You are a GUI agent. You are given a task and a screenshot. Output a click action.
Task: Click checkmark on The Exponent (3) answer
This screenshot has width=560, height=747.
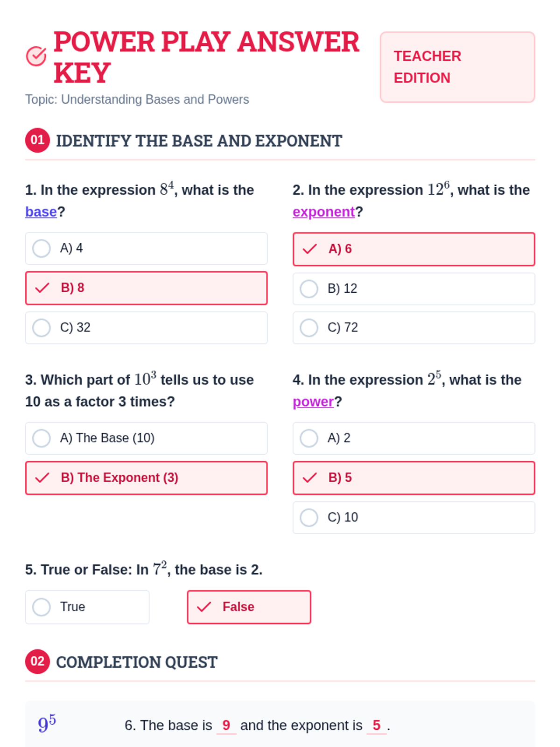click(42, 478)
